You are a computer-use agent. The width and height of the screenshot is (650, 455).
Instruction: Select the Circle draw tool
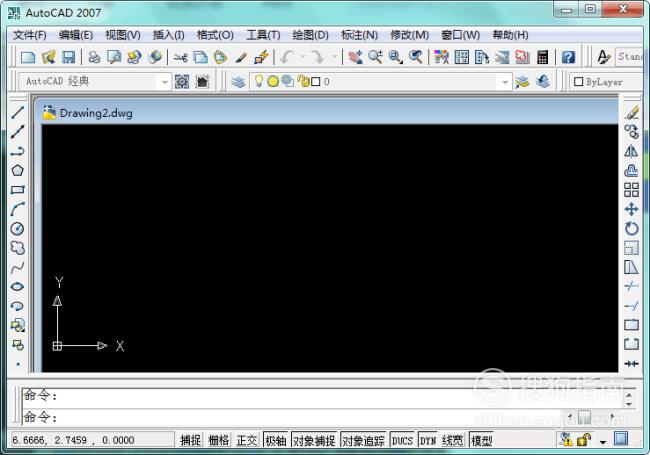coord(17,228)
